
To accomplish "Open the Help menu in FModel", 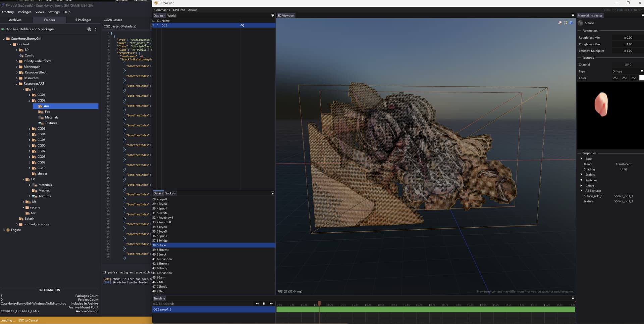I will point(67,12).
